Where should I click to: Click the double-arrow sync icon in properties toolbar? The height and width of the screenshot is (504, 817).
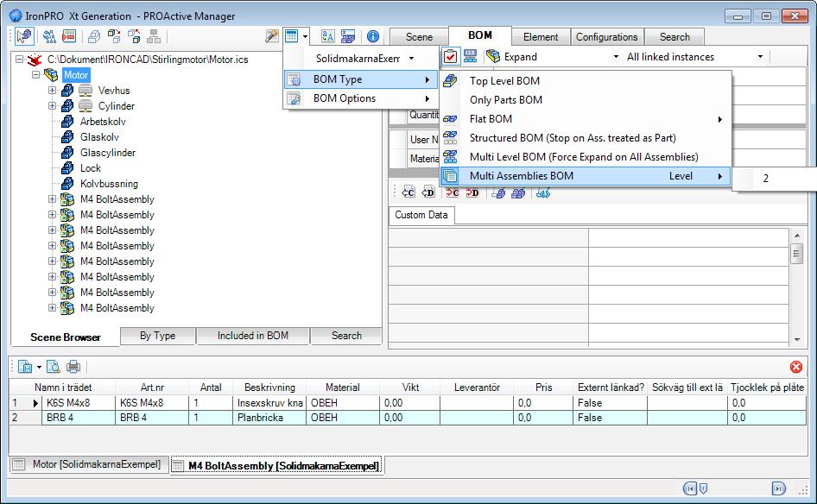coord(543,193)
